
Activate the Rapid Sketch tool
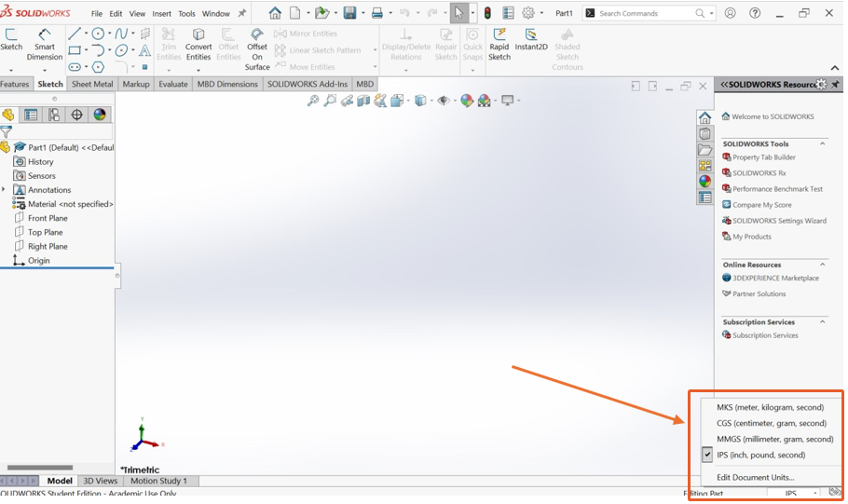[499, 45]
